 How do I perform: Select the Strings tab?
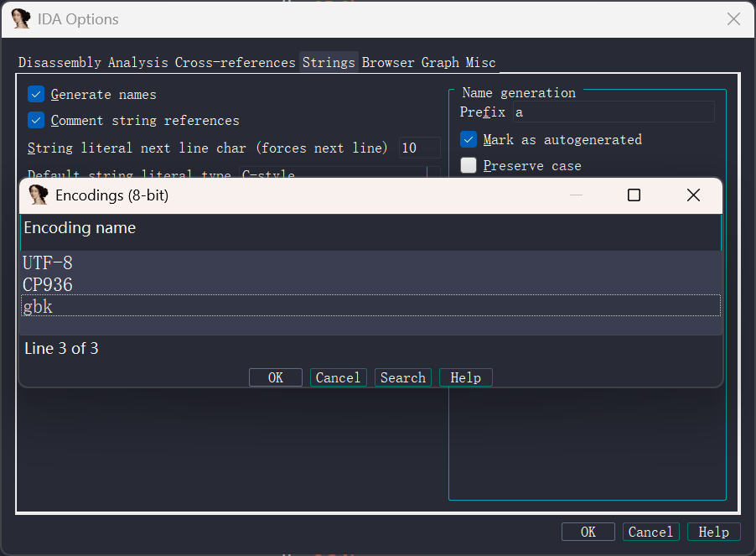[x=329, y=63]
